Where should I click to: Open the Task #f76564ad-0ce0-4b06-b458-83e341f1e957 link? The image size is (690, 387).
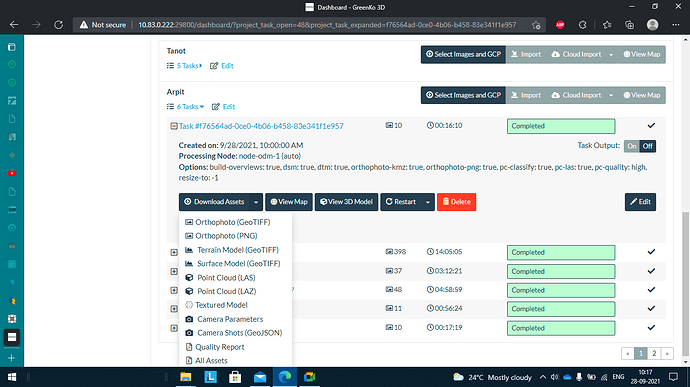[261, 126]
